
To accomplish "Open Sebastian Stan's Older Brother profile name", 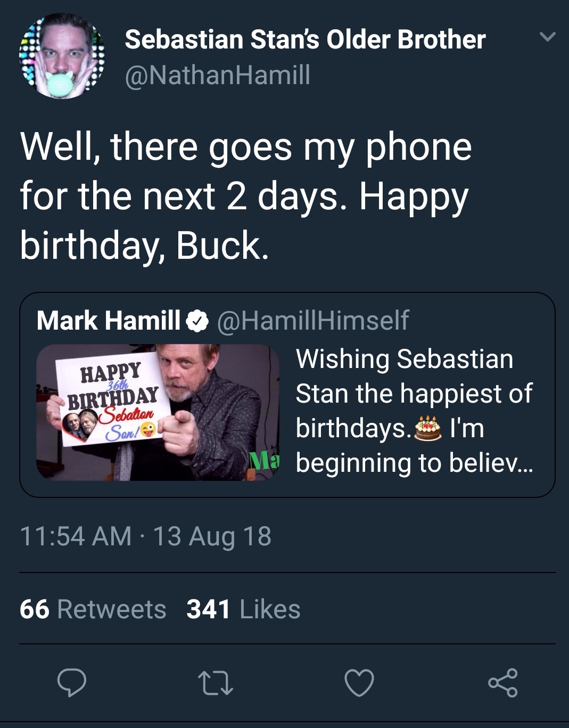I will pos(305,39).
